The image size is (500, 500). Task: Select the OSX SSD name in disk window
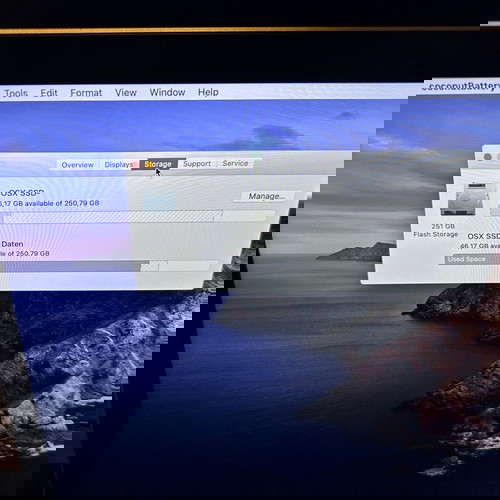483,236
